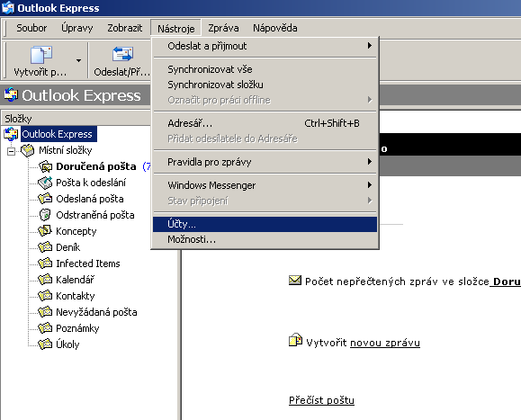Click the Kalendář folder icon

[45, 280]
